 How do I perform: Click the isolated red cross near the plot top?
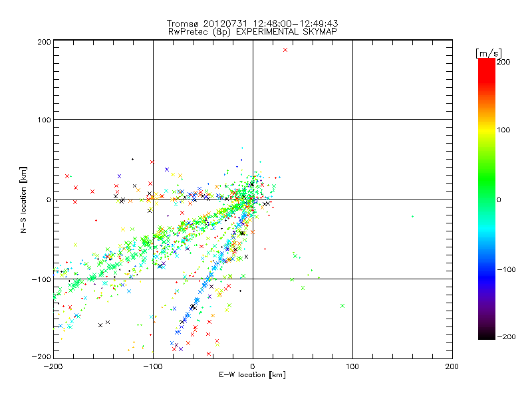point(285,50)
